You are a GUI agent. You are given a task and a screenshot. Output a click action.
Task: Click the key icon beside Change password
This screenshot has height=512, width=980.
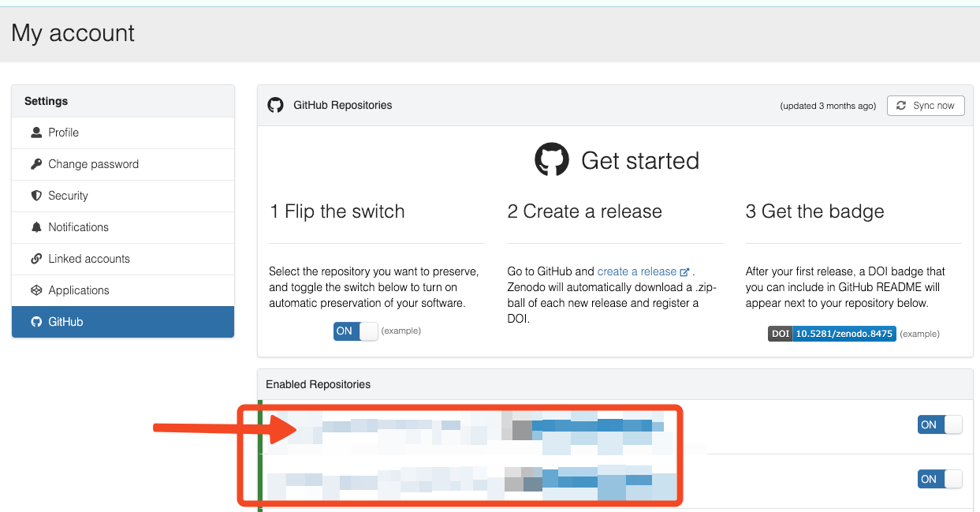36,164
